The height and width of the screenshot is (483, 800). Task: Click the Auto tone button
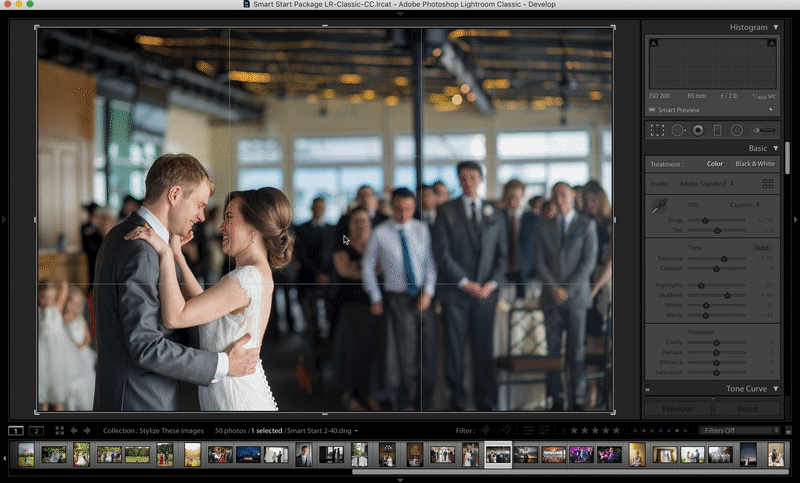pyautogui.click(x=761, y=247)
